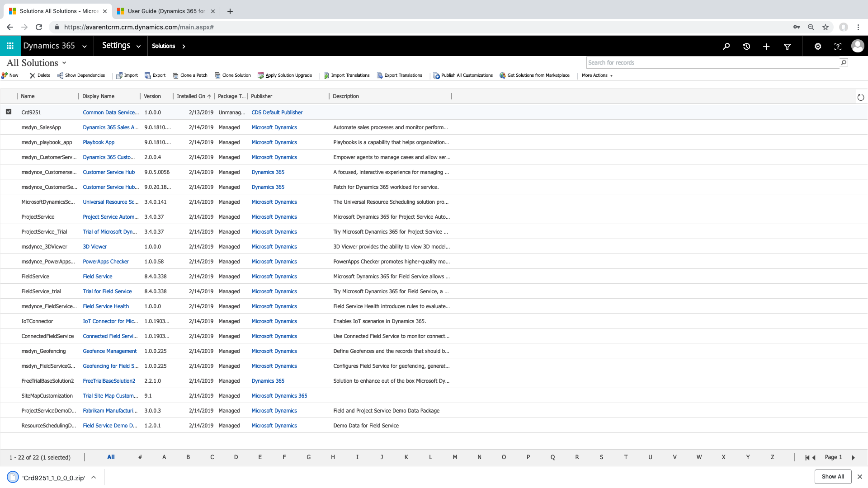Click the quick create plus icon
868x488 pixels.
point(766,46)
